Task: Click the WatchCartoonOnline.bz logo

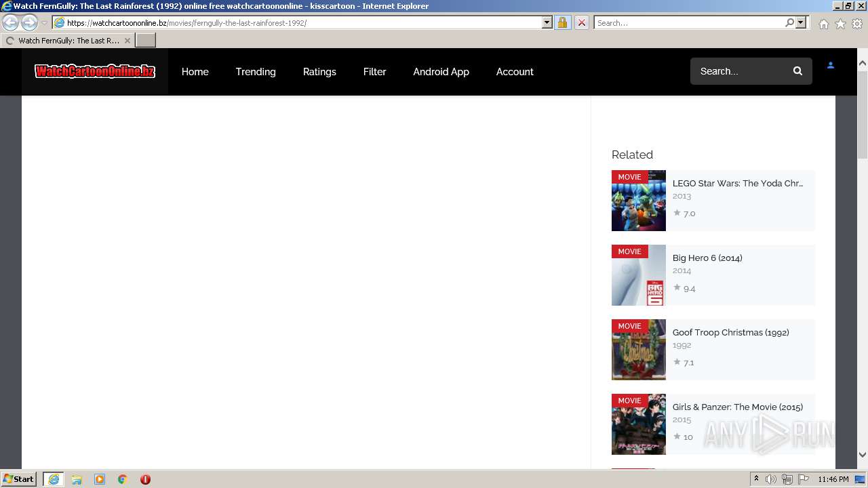Action: [x=95, y=71]
